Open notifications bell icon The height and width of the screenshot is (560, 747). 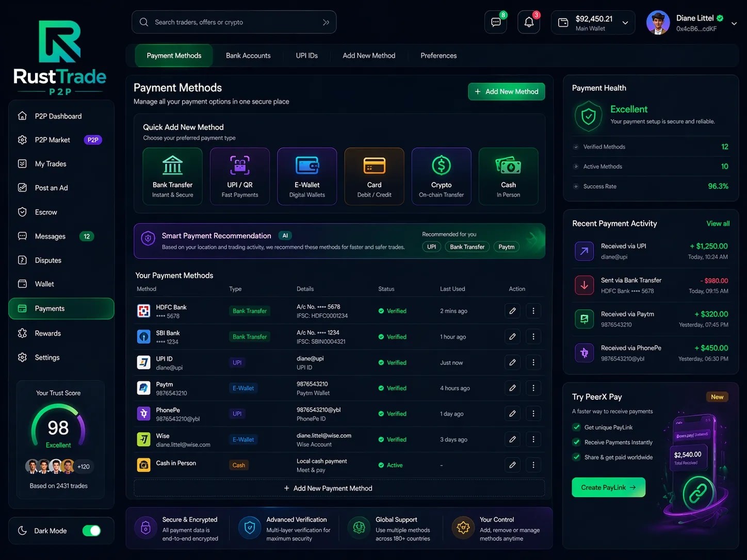tap(529, 23)
